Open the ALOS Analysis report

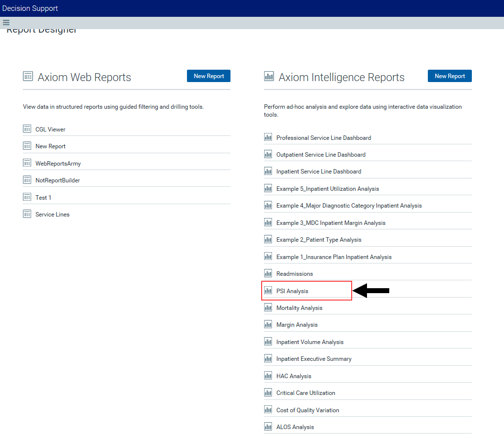(295, 427)
